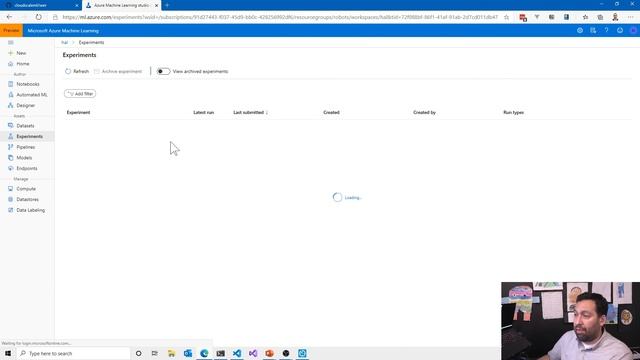This screenshot has height=360, width=640.
Task: Refresh the experiments list
Action: click(77, 71)
